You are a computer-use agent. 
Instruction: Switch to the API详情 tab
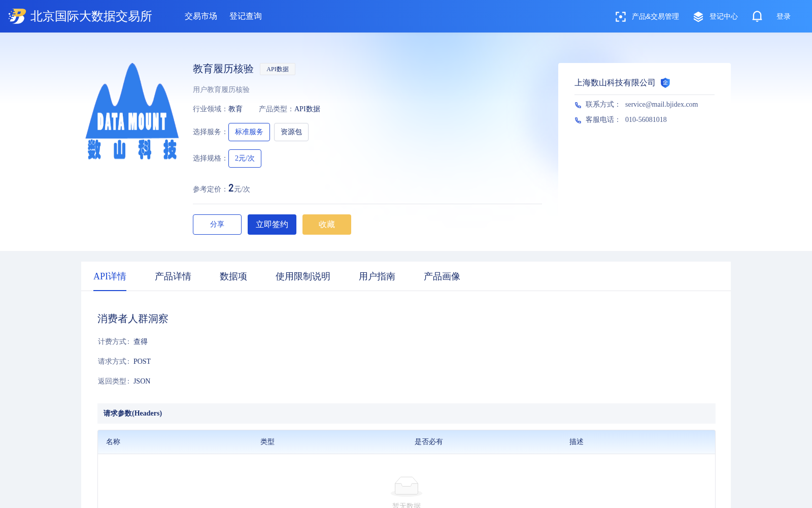click(110, 276)
